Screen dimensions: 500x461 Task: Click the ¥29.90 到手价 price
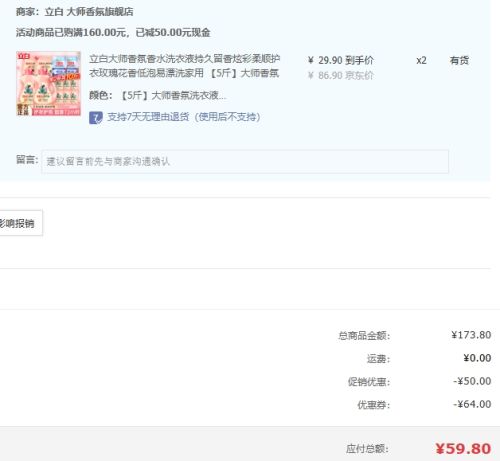point(341,60)
